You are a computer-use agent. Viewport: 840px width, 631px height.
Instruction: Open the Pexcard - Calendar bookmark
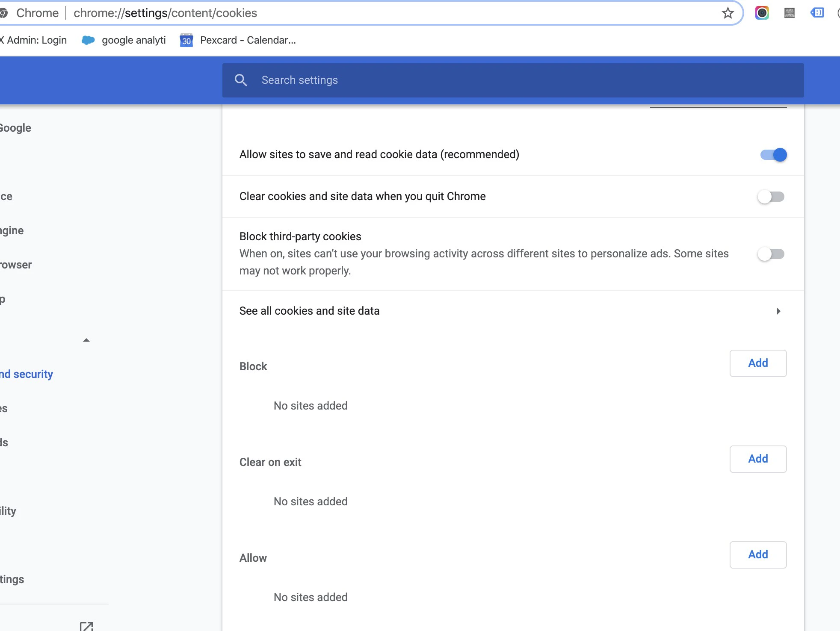(x=248, y=40)
